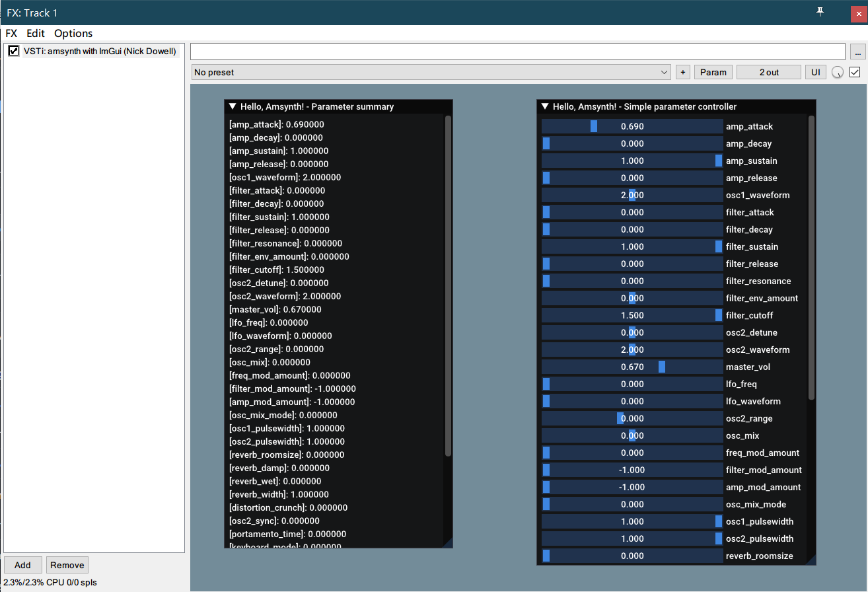Click the osc2_waveform slider
The image size is (868, 592).
[x=632, y=350]
